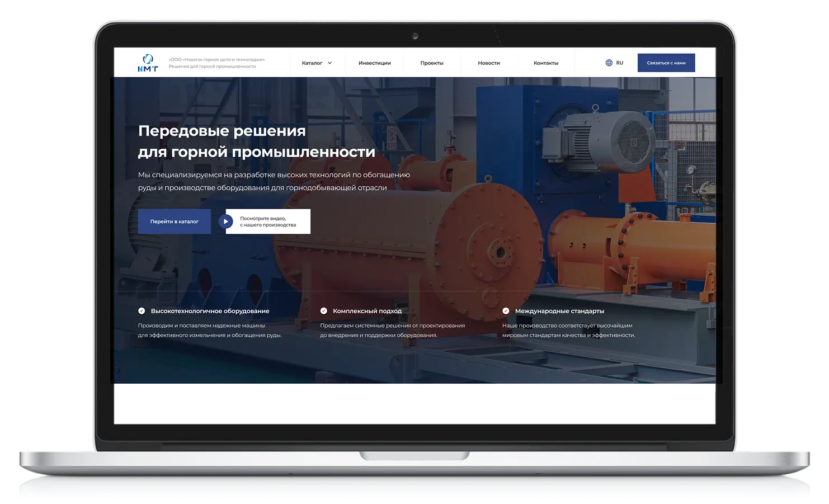This screenshot has width=829, height=504.
Task: Expand the Каталог dropdown chevron
Action: (x=329, y=63)
